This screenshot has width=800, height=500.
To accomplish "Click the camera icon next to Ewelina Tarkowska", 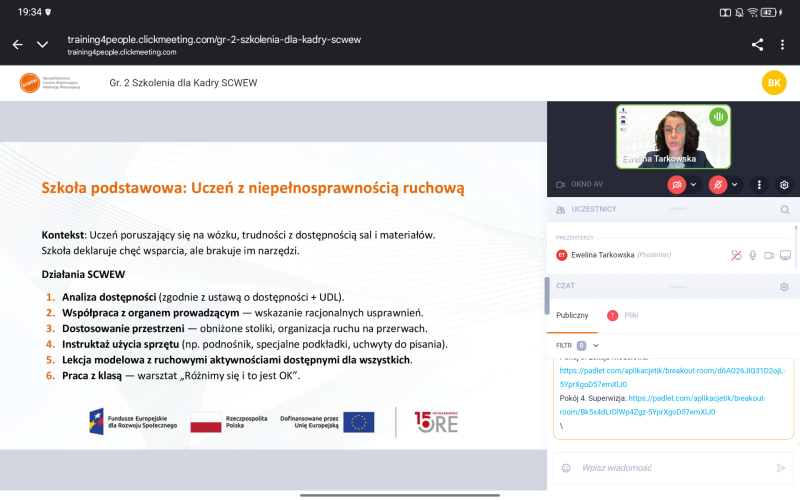I will point(769,255).
